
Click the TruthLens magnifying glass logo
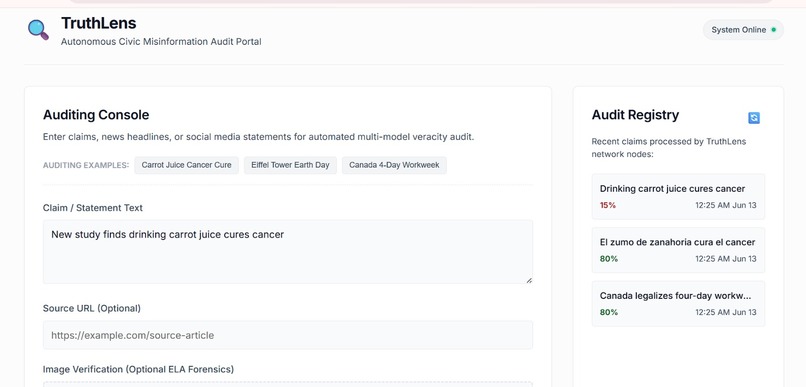click(x=39, y=30)
